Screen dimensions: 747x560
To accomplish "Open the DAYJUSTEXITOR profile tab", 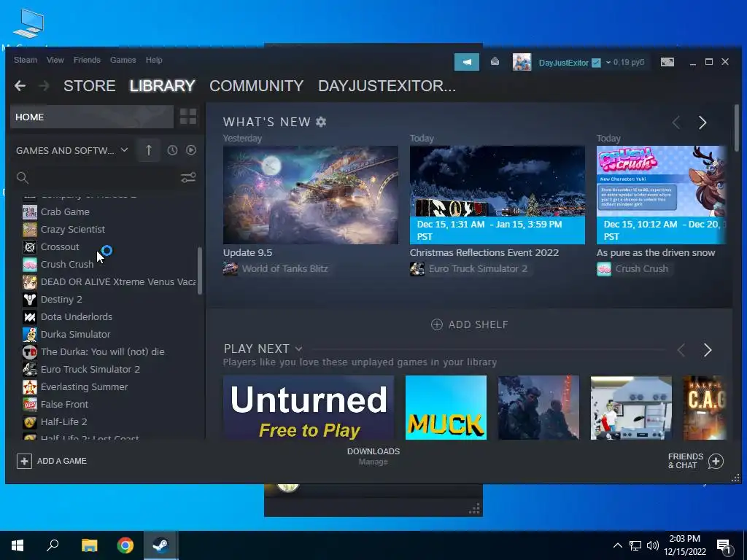I will coord(387,86).
